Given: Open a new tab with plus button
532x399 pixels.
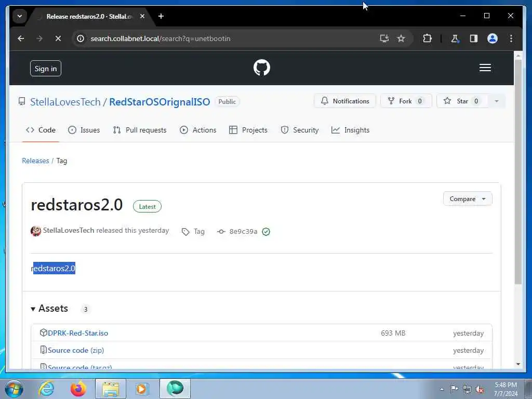Looking at the screenshot, I should 161,16.
